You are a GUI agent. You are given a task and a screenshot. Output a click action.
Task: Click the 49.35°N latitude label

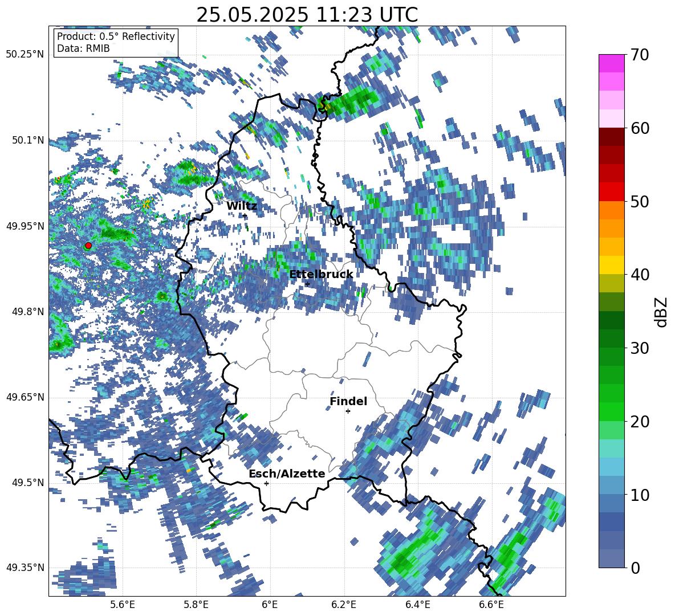(x=25, y=568)
